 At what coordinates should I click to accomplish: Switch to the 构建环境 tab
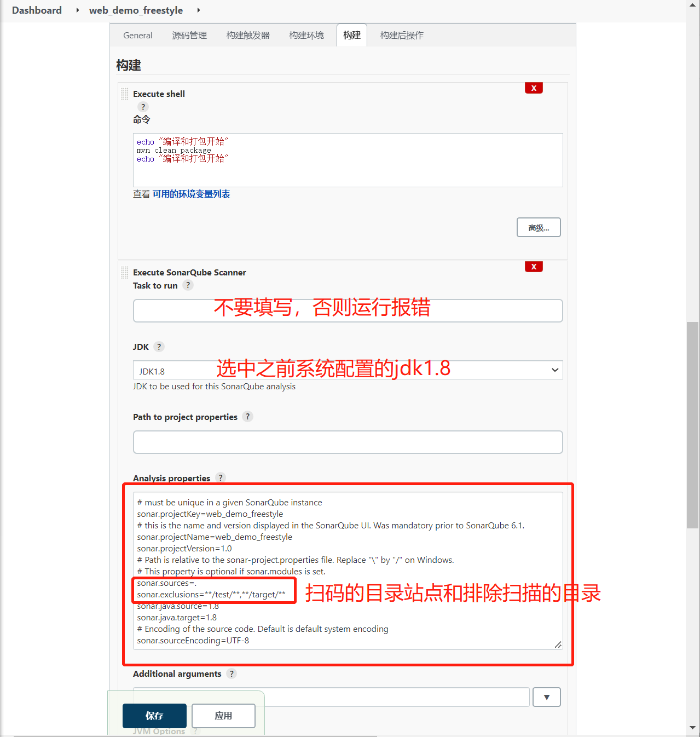pos(306,35)
